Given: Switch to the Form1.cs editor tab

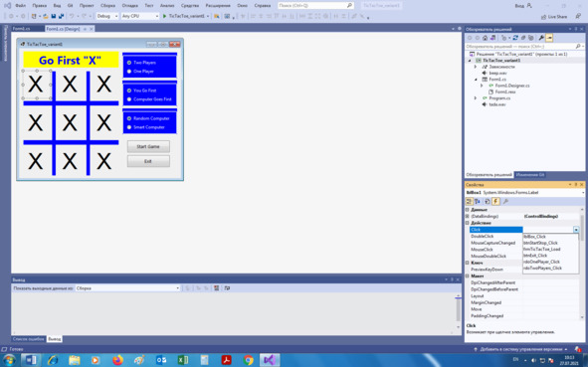Looking at the screenshot, I should point(21,29).
